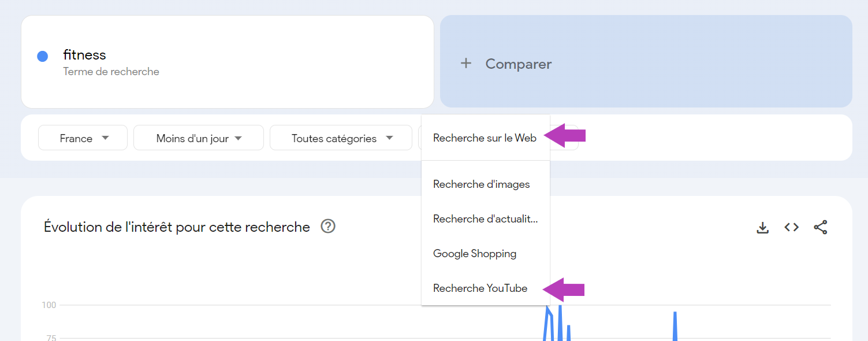Image resolution: width=868 pixels, height=341 pixels.
Task: Click the blue color dot beside fitness
Action: pyautogui.click(x=42, y=55)
